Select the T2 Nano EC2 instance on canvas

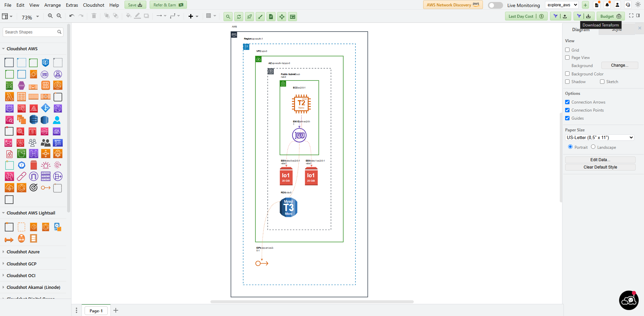click(x=301, y=104)
